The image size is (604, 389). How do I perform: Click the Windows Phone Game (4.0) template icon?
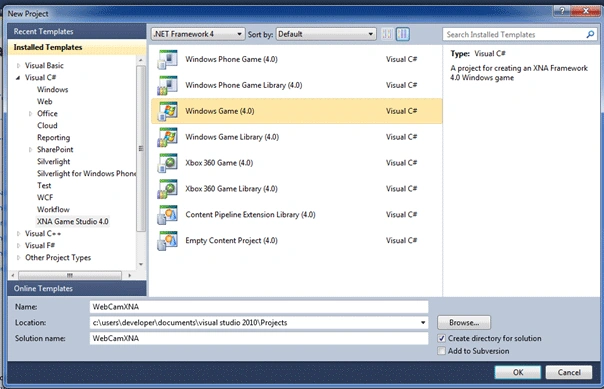[x=168, y=59]
